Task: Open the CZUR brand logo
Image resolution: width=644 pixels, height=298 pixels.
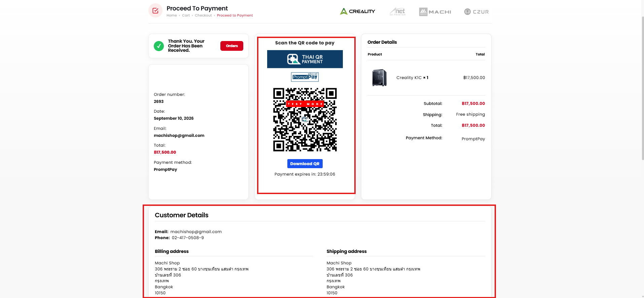Action: [x=476, y=12]
